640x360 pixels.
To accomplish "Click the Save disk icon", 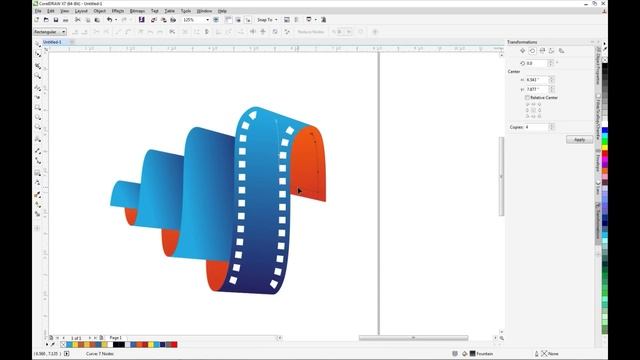I will (56, 20).
